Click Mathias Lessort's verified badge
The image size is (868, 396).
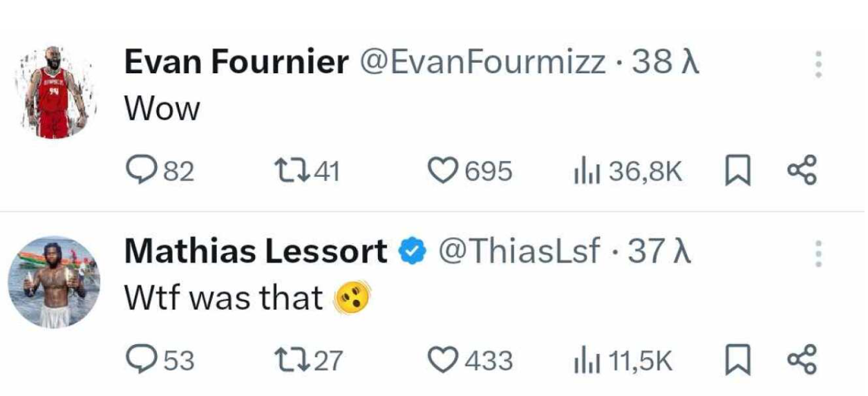413,252
